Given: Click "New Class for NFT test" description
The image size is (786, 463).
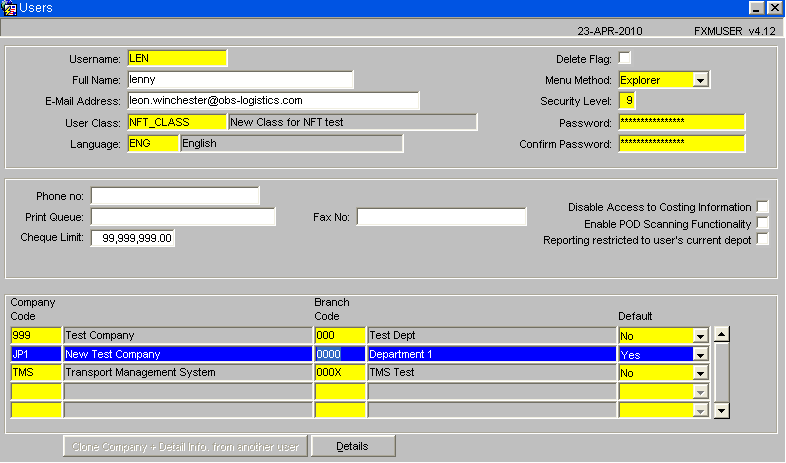Looking at the screenshot, I should pyautogui.click(x=353, y=122).
